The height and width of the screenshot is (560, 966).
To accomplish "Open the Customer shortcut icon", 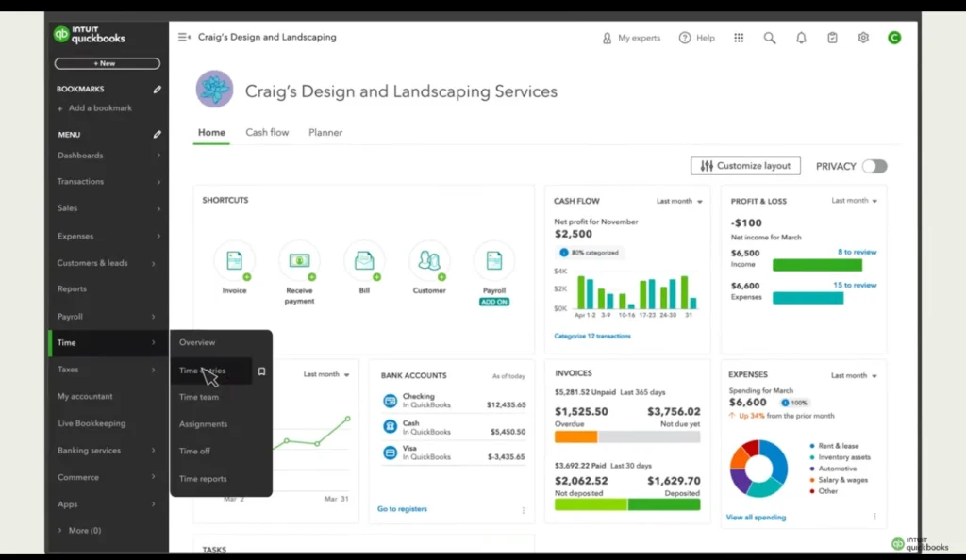I will (429, 260).
